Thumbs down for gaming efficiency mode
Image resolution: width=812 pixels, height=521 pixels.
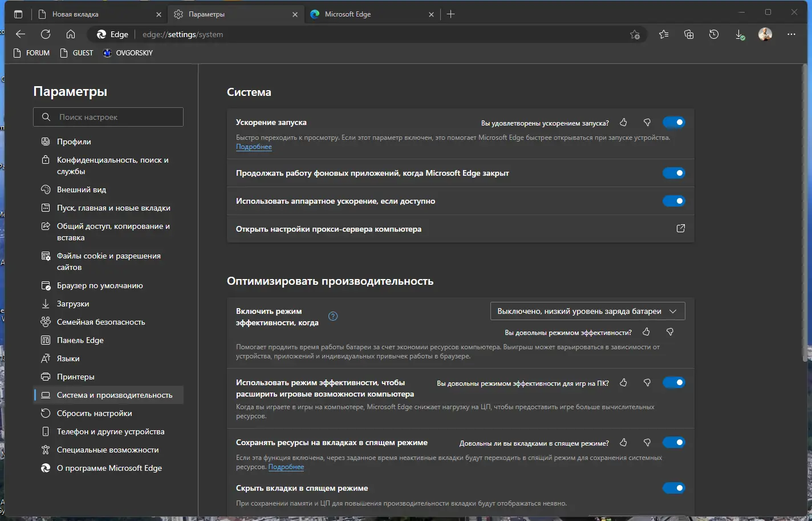[x=647, y=383]
